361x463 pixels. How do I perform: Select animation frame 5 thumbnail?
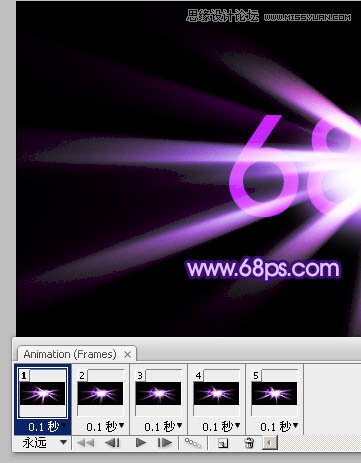tap(274, 393)
